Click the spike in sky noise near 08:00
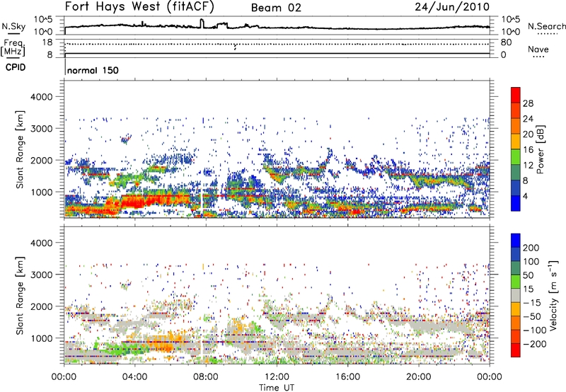Image resolution: width=566 pixels, height=392 pixels. coord(202,23)
